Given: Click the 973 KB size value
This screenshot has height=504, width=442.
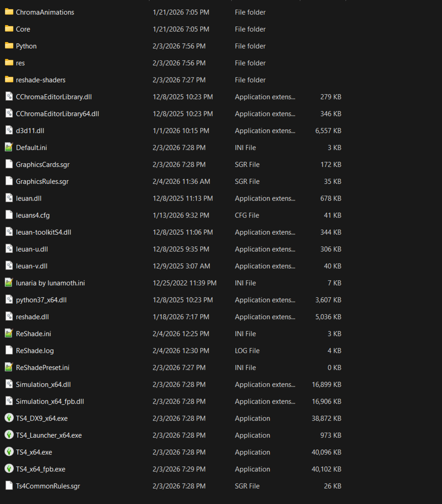Looking at the screenshot, I should coord(331,435).
